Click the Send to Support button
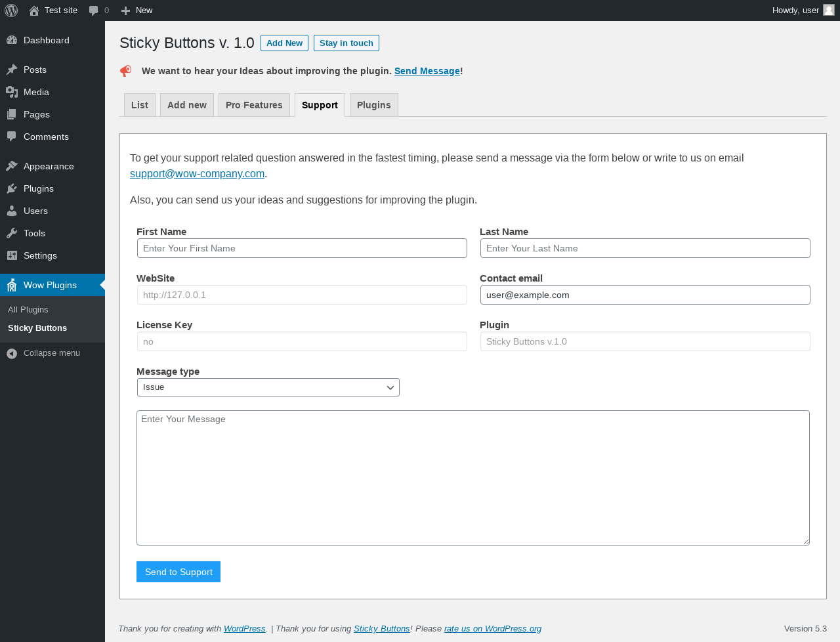Screen dimensions: 840x642 click(x=178, y=572)
